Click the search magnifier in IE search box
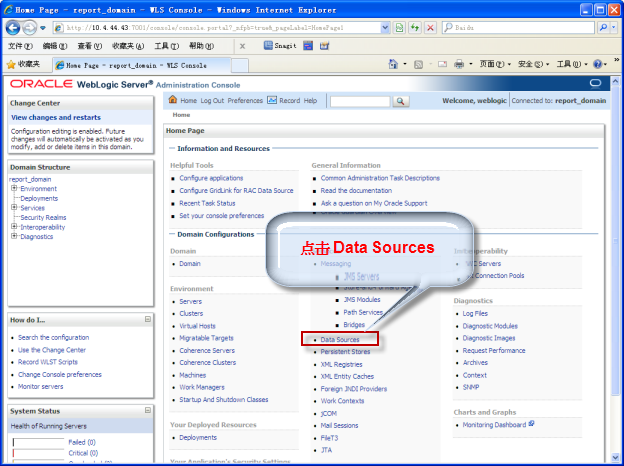 point(603,27)
